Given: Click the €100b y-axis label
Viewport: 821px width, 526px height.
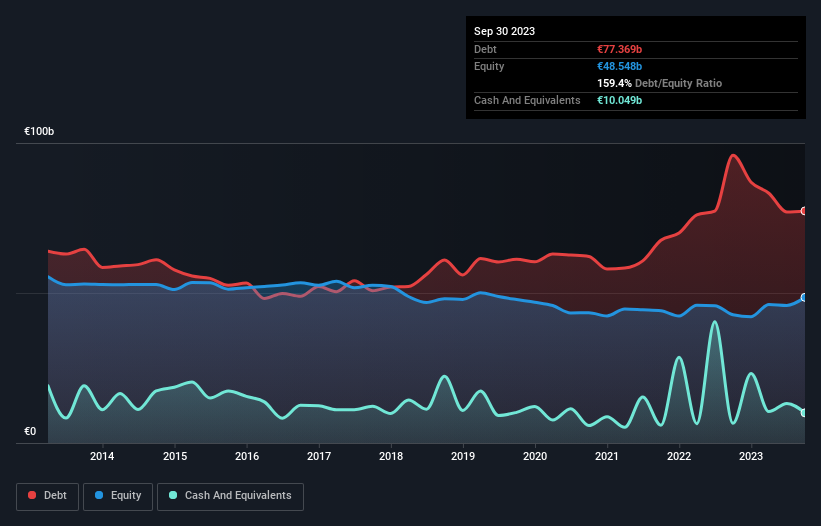Looking at the screenshot, I should 39,131.
